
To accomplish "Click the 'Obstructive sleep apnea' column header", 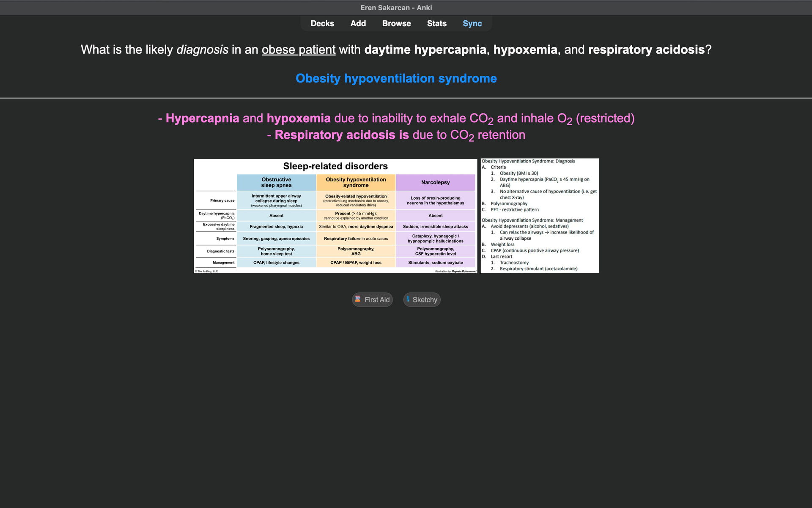I will pos(276,182).
